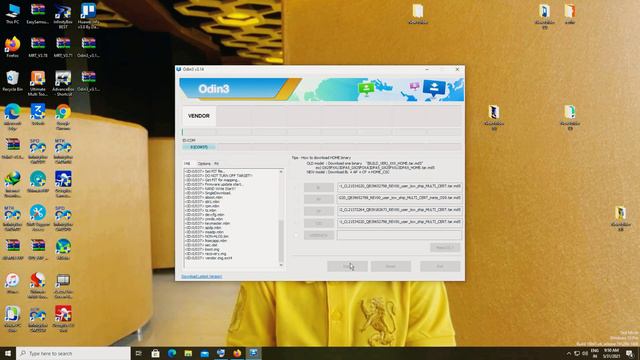Open the Microsoft Edge desktop shortcut
This screenshot has height=360, width=640.
13,117
